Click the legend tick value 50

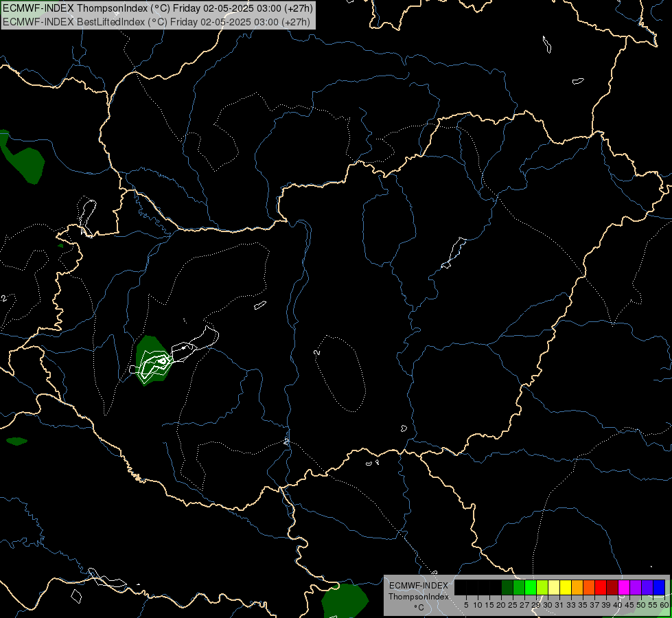[x=641, y=605]
